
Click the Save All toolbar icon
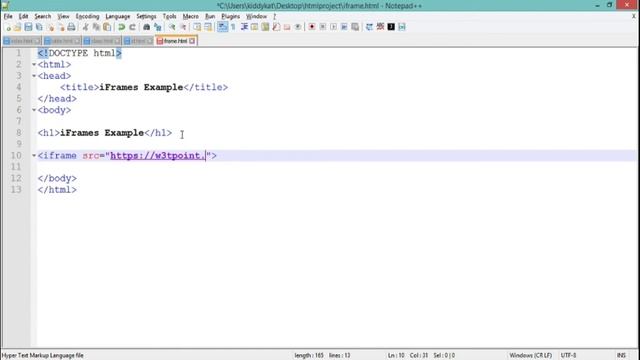39,27
